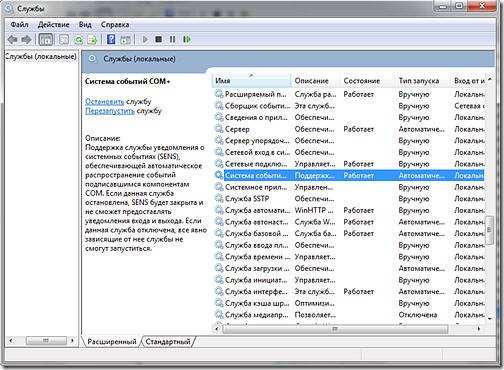504x370 pixels.
Task: Select the Служба SSTP row
Action: point(349,199)
